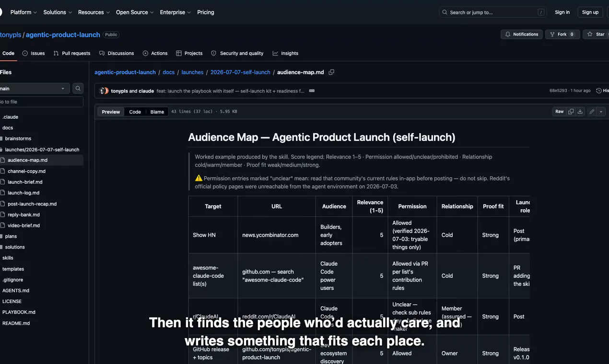Open the Actions tab
This screenshot has width=609, height=364.
click(155, 53)
